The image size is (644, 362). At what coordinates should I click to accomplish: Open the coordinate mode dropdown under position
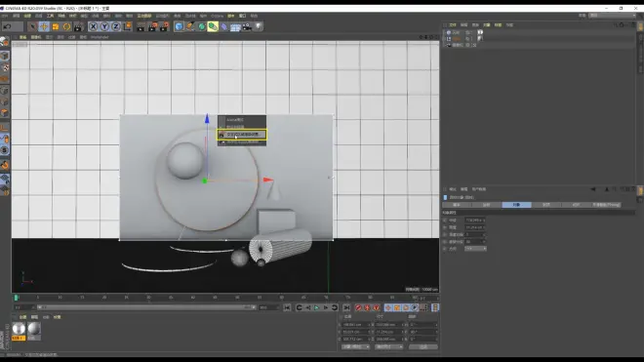pos(356,346)
